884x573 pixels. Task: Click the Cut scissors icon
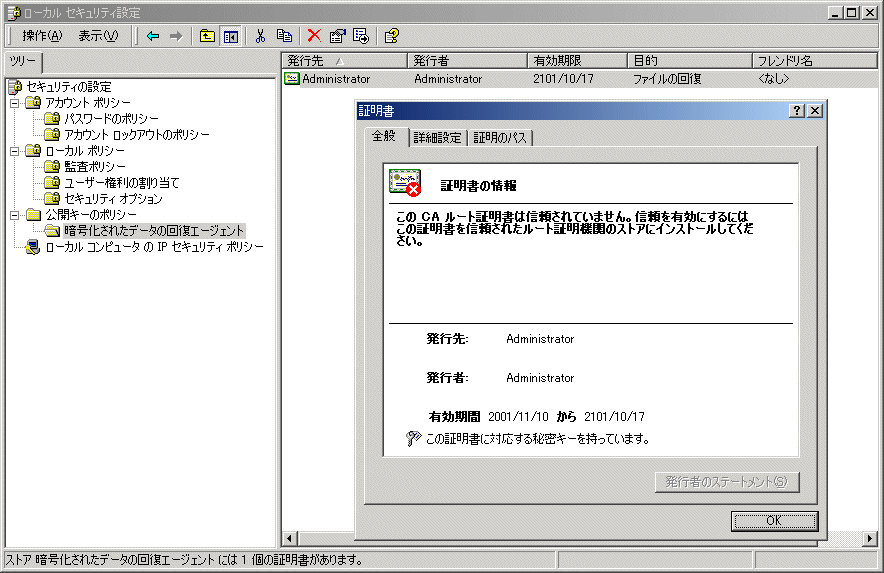(260, 36)
